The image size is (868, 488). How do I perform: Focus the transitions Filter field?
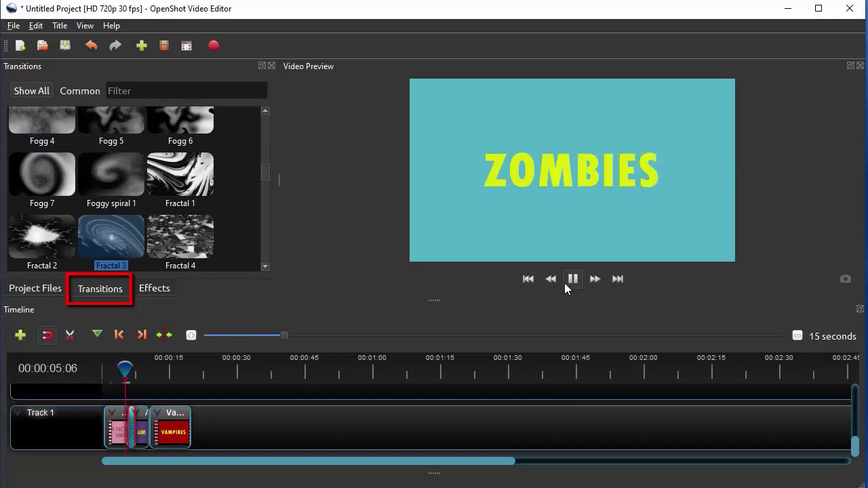(186, 91)
